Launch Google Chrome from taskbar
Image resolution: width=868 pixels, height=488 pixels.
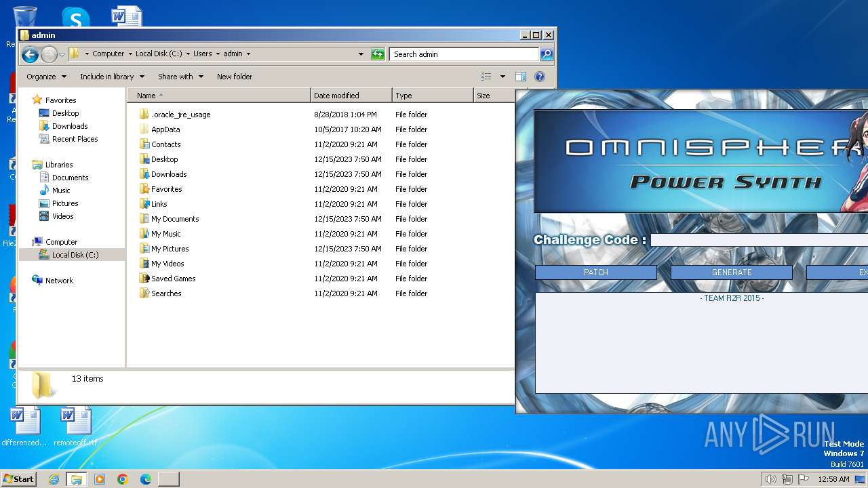[123, 479]
